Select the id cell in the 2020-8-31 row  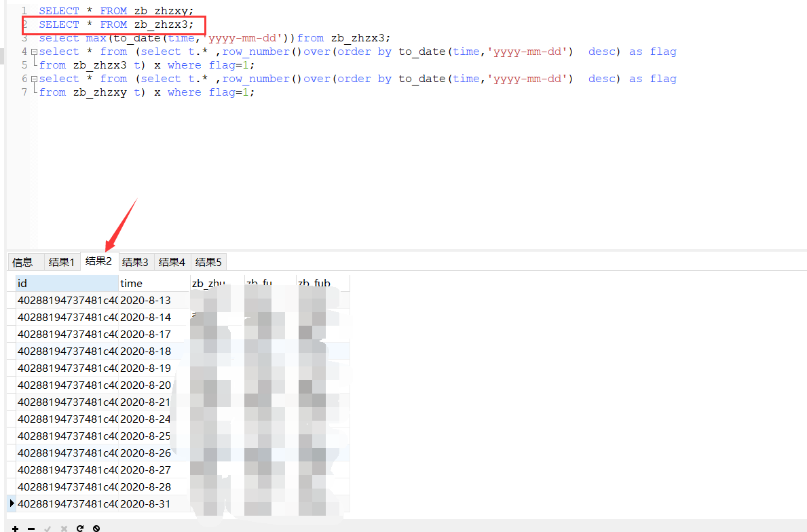(x=67, y=504)
